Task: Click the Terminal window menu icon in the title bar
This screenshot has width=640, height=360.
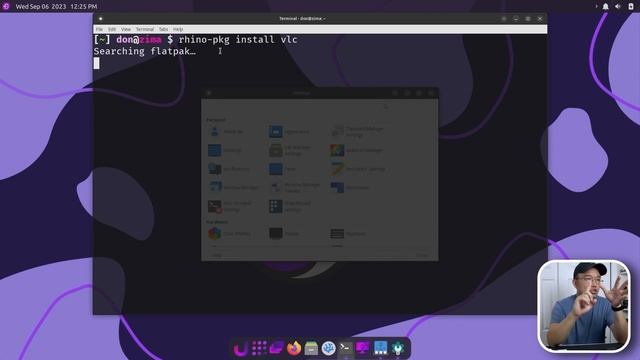Action: [100, 18]
